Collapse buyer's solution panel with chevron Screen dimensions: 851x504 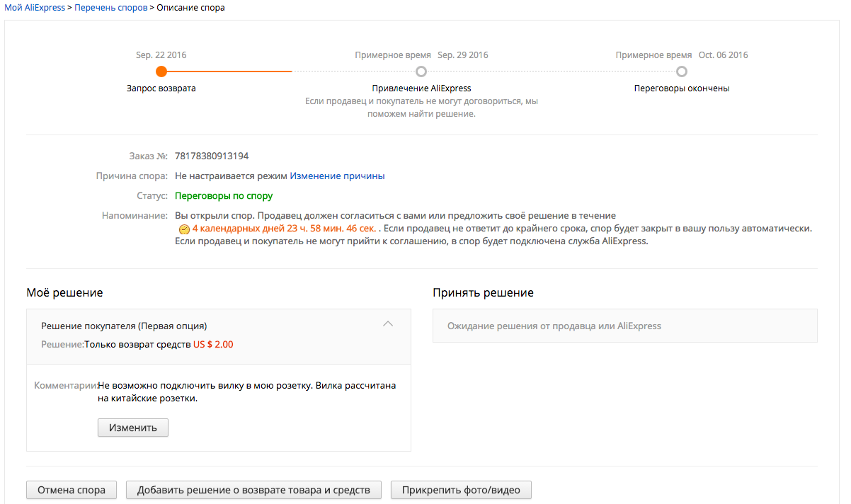[x=387, y=324]
